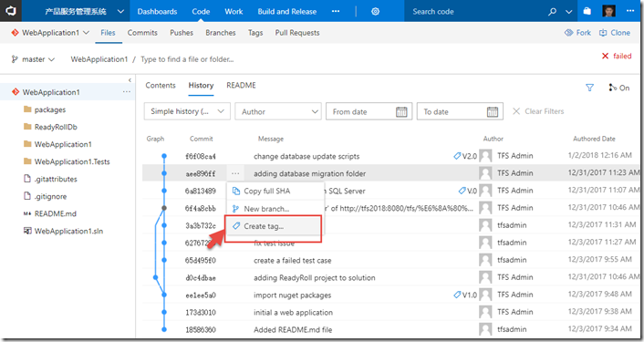
Task: Toggle the commit graph On switch
Action: [619, 88]
